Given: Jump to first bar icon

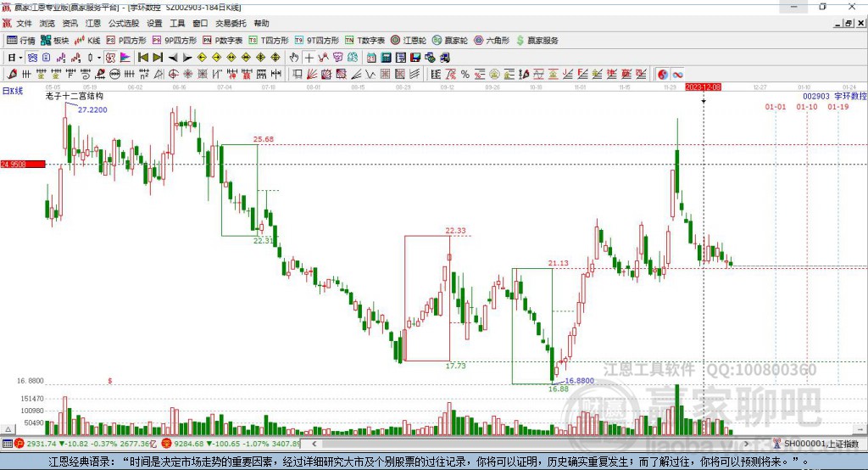Looking at the screenshot, I should [x=142, y=58].
